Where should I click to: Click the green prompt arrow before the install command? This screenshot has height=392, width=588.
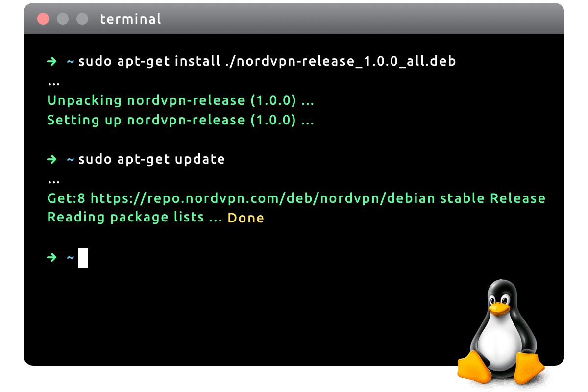point(52,62)
